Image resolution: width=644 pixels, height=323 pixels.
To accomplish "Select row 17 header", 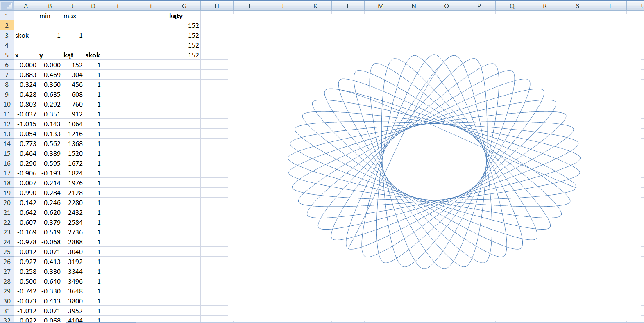I will coord(7,173).
